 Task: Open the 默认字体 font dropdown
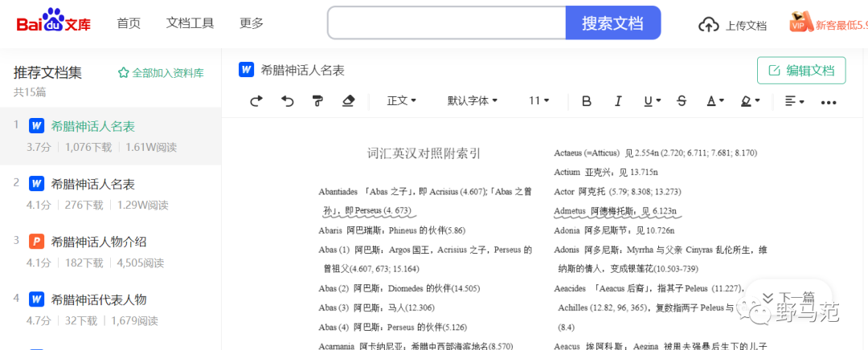(473, 101)
